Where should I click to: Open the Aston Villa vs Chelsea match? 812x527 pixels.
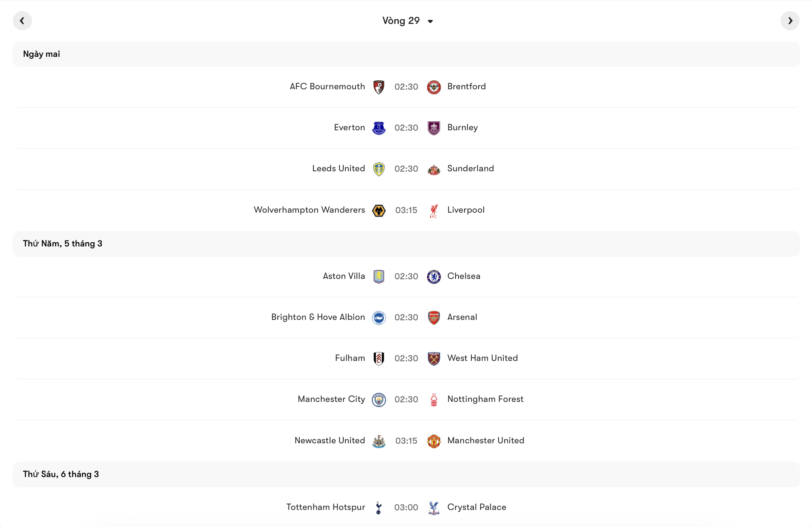[406, 276]
